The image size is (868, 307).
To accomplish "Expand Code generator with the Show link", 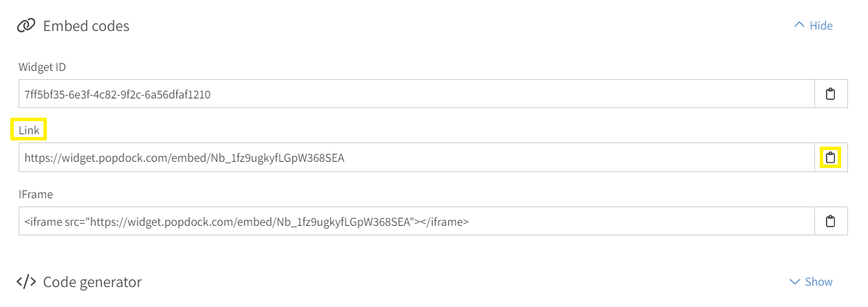I will click(819, 282).
